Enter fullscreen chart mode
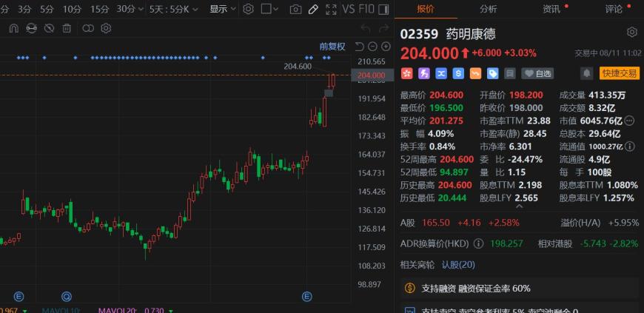The height and width of the screenshot is (313, 644). (331, 10)
